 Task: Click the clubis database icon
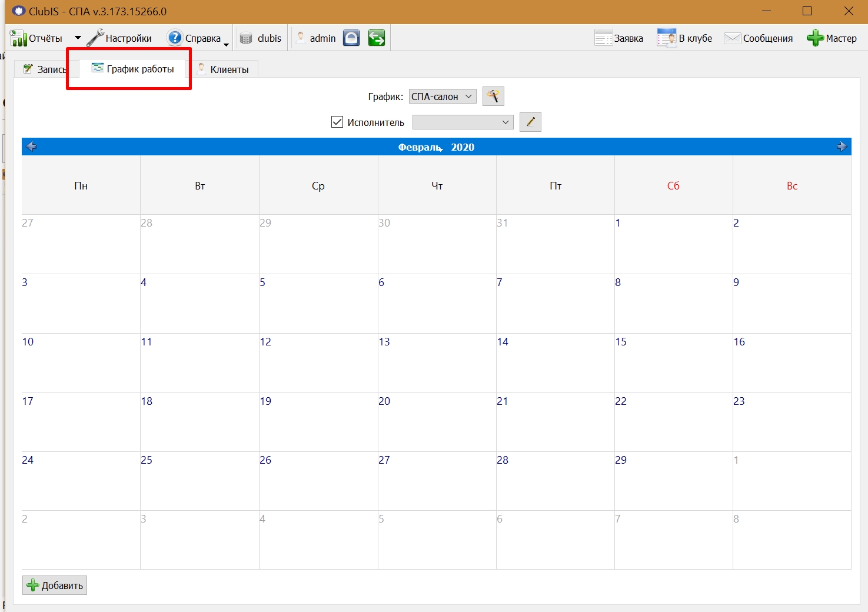pyautogui.click(x=246, y=38)
